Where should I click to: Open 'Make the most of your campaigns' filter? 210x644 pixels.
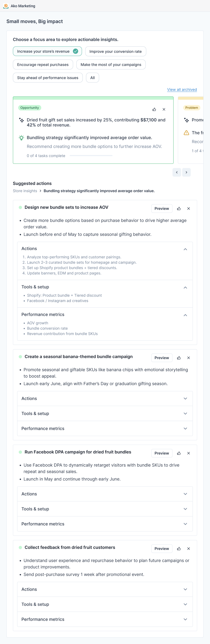click(x=111, y=64)
